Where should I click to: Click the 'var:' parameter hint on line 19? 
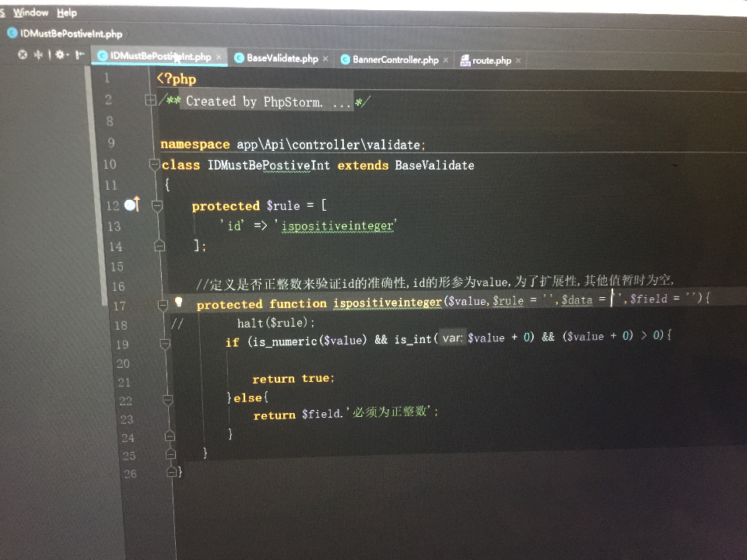point(452,338)
